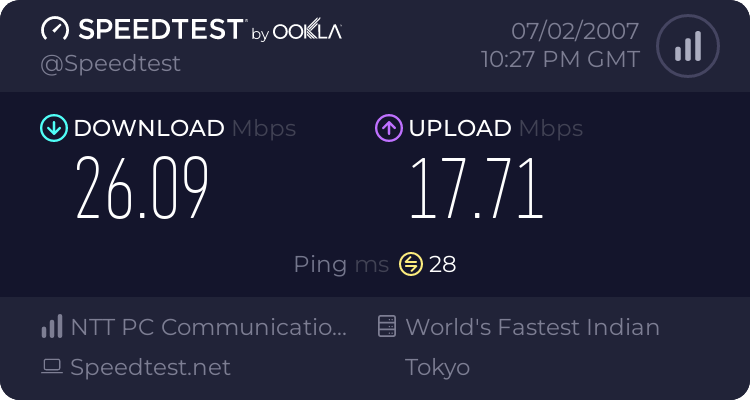Click the purple upload arrow icon
Viewport: 750px width, 400px height.
[x=388, y=128]
